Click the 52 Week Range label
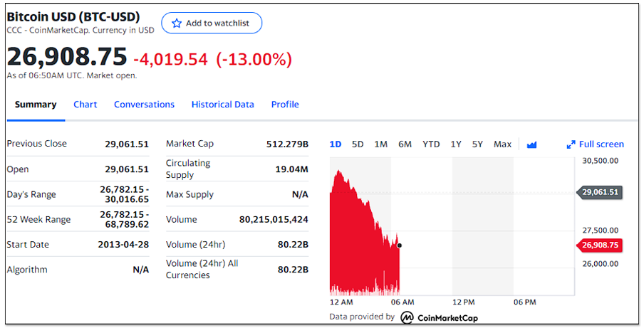This screenshot has width=644, height=328. [x=38, y=220]
